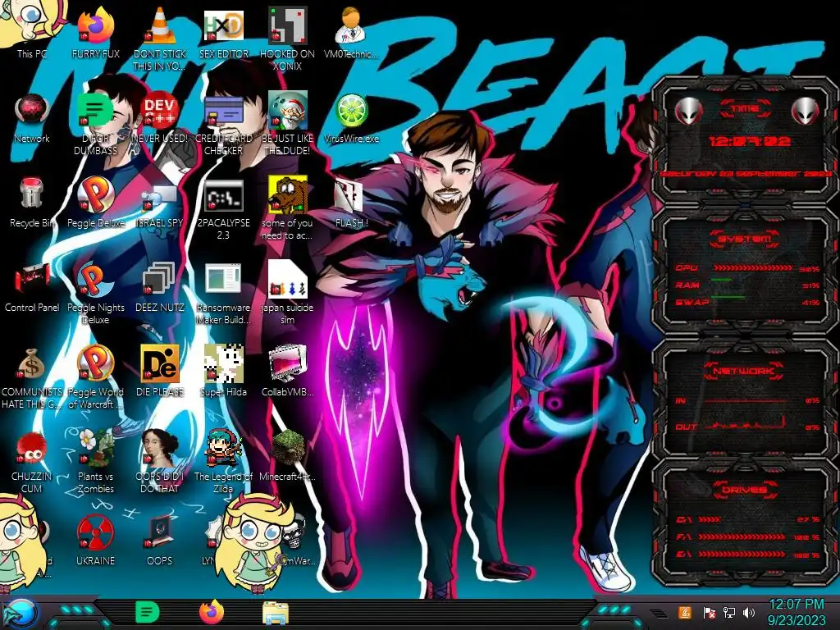Image resolution: width=840 pixels, height=630 pixels.
Task: Open the ISRAEL SPY shortcut
Action: coord(160,203)
